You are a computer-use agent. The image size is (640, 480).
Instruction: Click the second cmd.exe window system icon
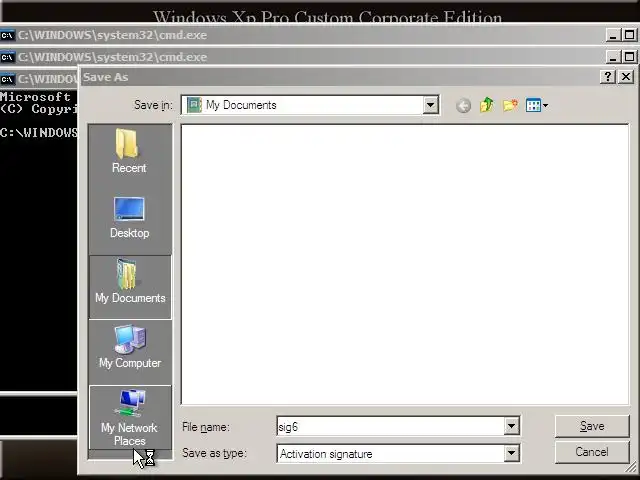7,57
